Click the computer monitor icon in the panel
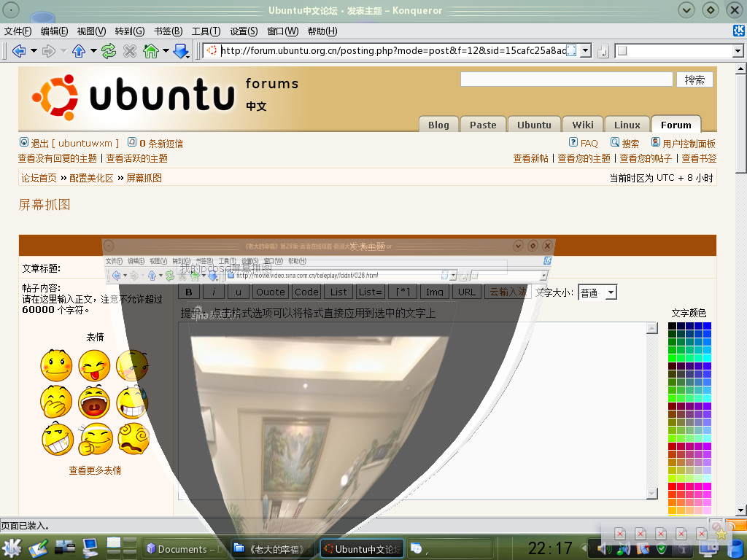747x560 pixels. 90,548
